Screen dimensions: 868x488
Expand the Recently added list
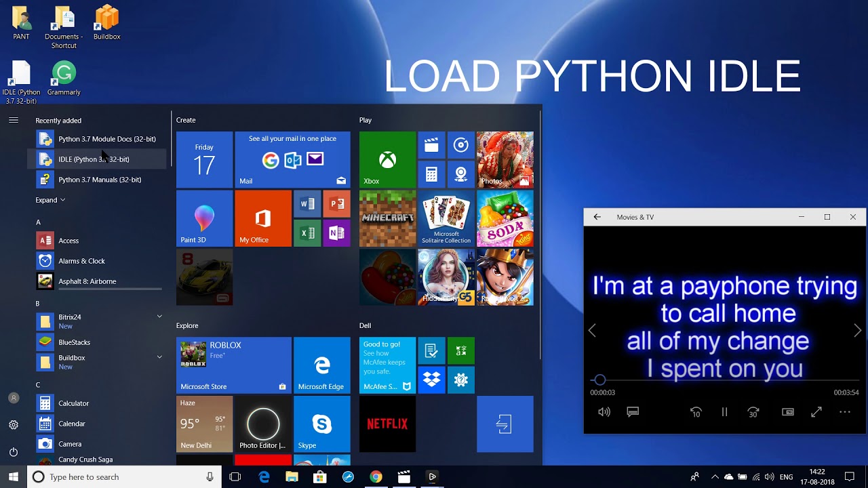click(50, 200)
